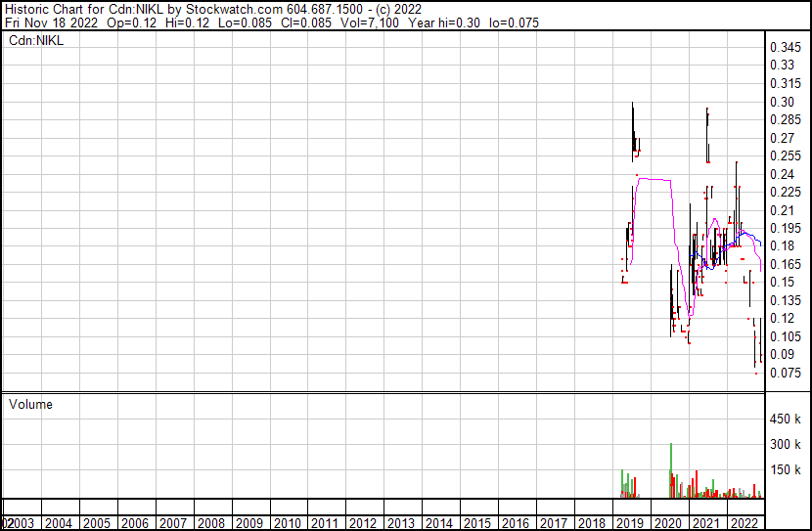Screen dimensions: 812x531
Task: Click the Cdn:NIKL symbol label in the chart corner
Action: coord(36,41)
